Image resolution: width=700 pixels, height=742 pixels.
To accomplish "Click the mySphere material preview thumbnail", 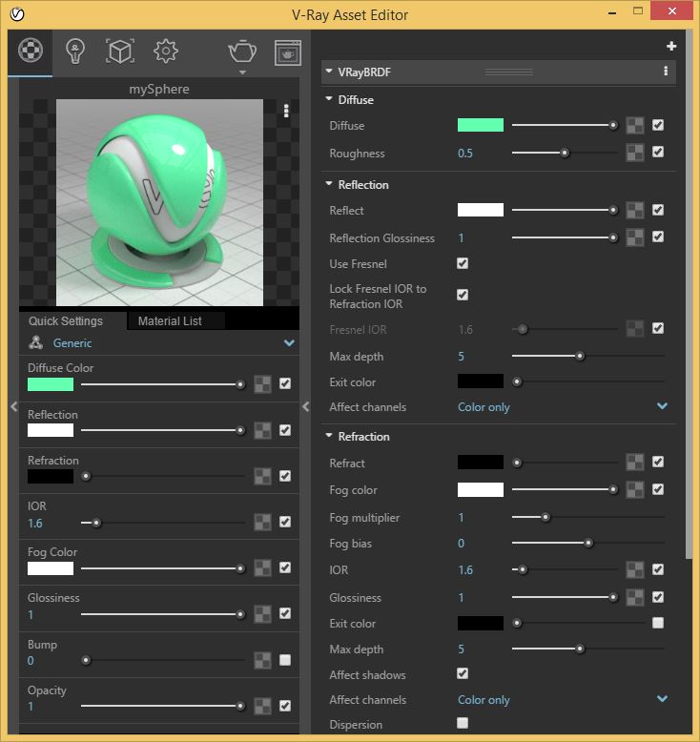I will pyautogui.click(x=159, y=202).
